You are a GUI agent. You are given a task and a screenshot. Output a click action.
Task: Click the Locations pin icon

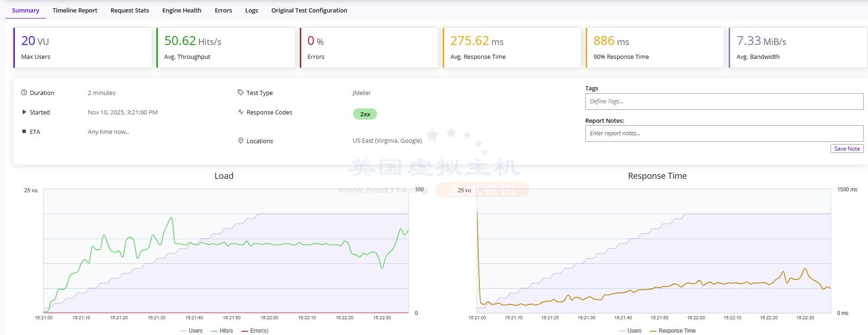[x=241, y=141]
